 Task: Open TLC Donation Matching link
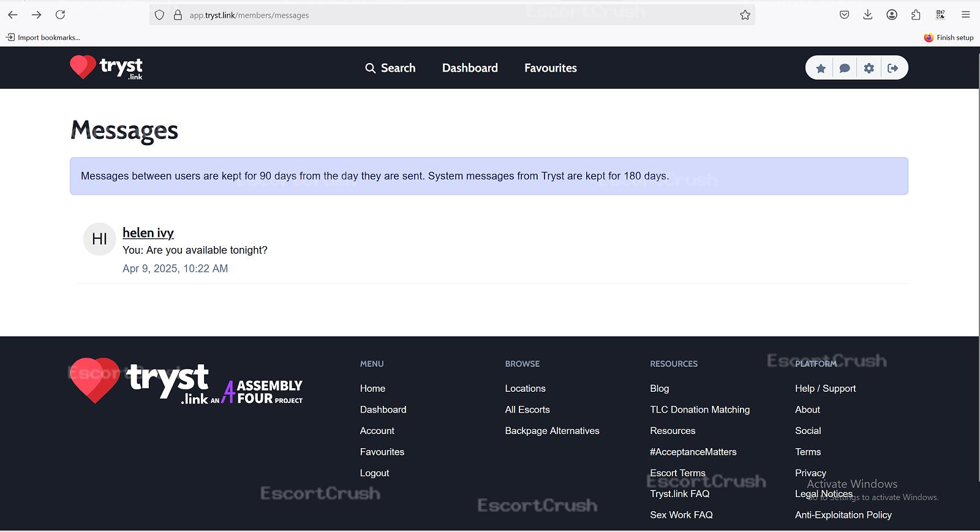(699, 410)
